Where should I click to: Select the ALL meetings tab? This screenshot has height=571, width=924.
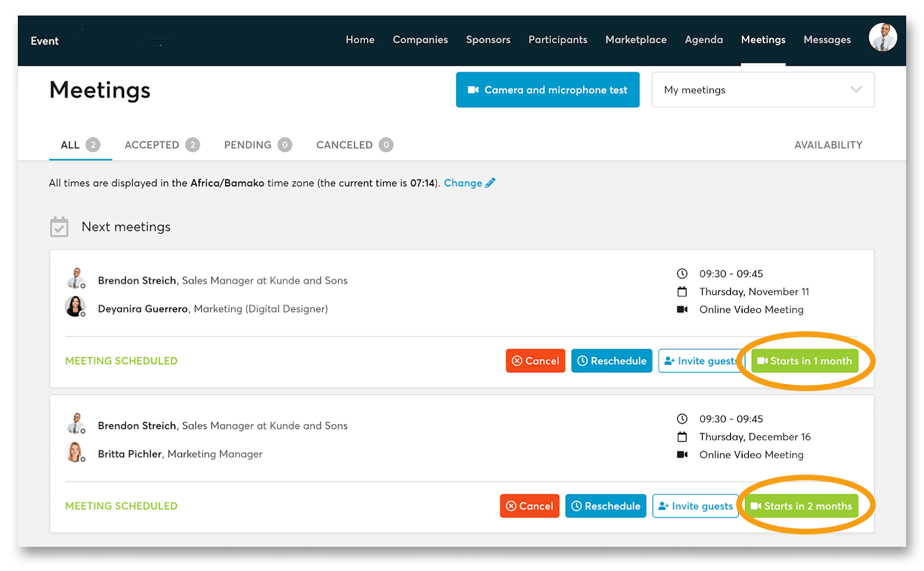80,145
